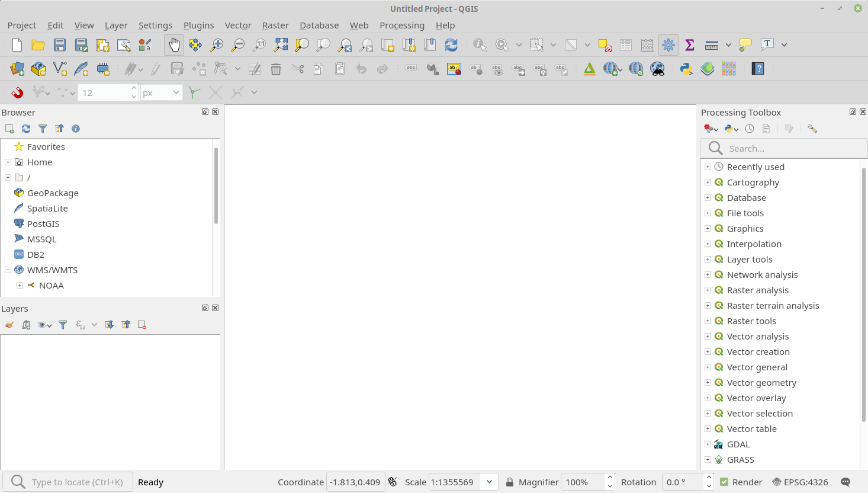Open the px units dropdown
Viewport: 868px width, 493px height.
(176, 92)
